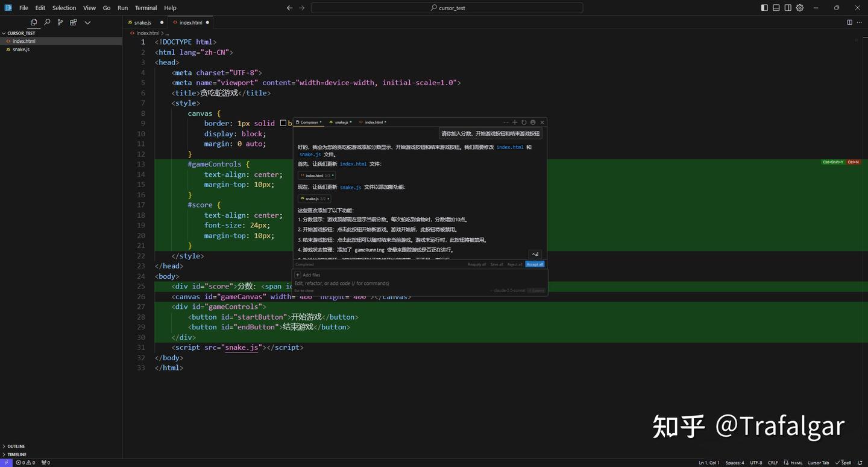Click the Composer history refresh icon

524,122
